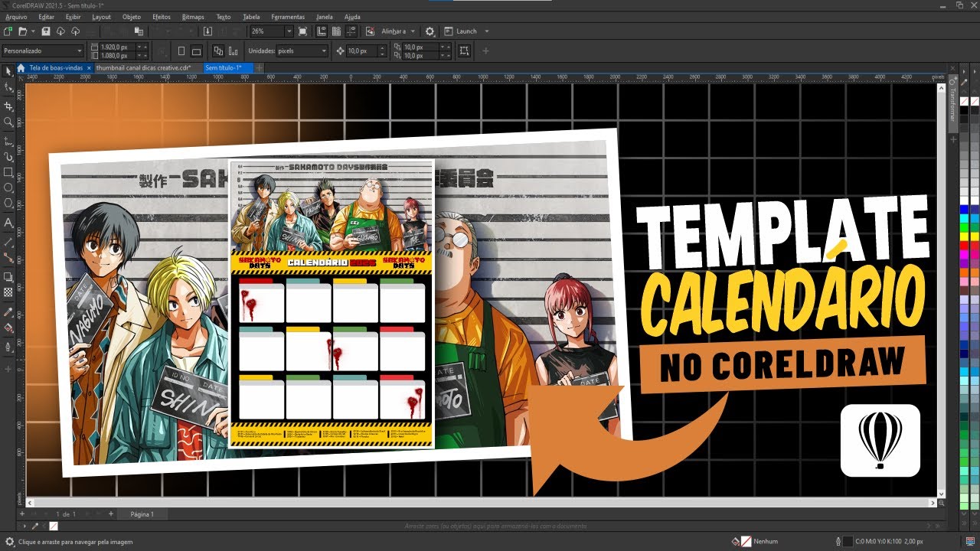This screenshot has height=551, width=980.
Task: Set page to landscape orientation
Action: [196, 51]
